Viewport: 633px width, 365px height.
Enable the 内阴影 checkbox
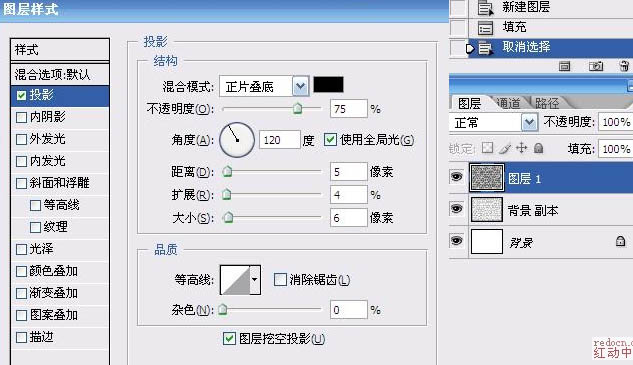pos(21,117)
